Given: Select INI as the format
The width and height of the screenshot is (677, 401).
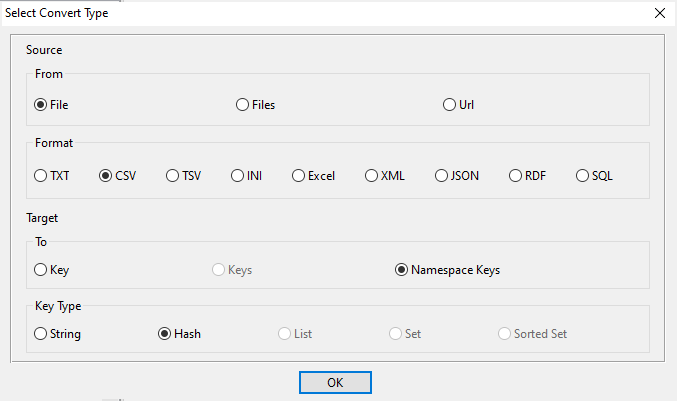Looking at the screenshot, I should pos(238,176).
